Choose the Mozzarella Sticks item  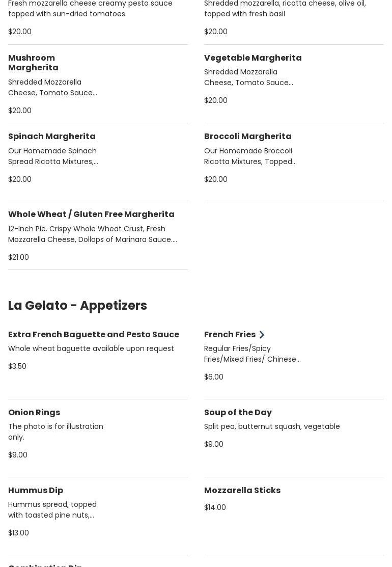[x=242, y=491]
